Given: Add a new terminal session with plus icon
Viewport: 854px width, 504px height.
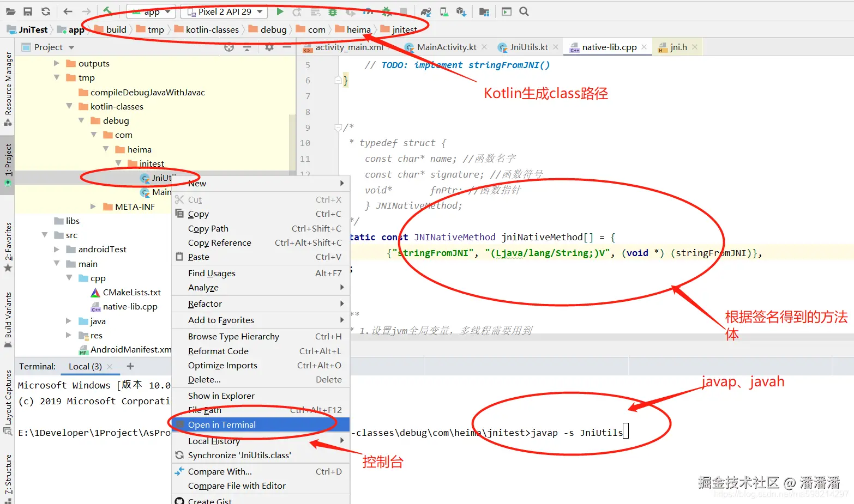Looking at the screenshot, I should tap(130, 366).
